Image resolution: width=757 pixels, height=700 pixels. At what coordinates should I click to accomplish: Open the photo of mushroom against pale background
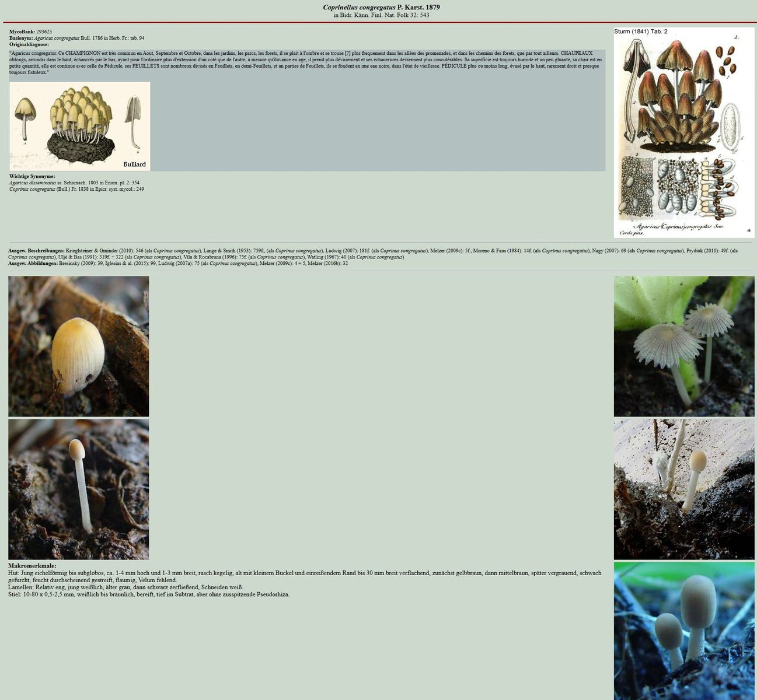pos(683,489)
